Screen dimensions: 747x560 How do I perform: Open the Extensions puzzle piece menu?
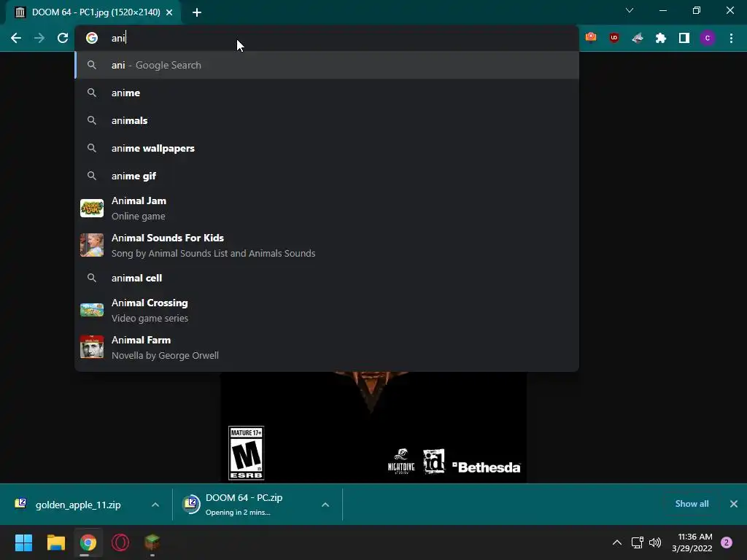click(x=661, y=38)
